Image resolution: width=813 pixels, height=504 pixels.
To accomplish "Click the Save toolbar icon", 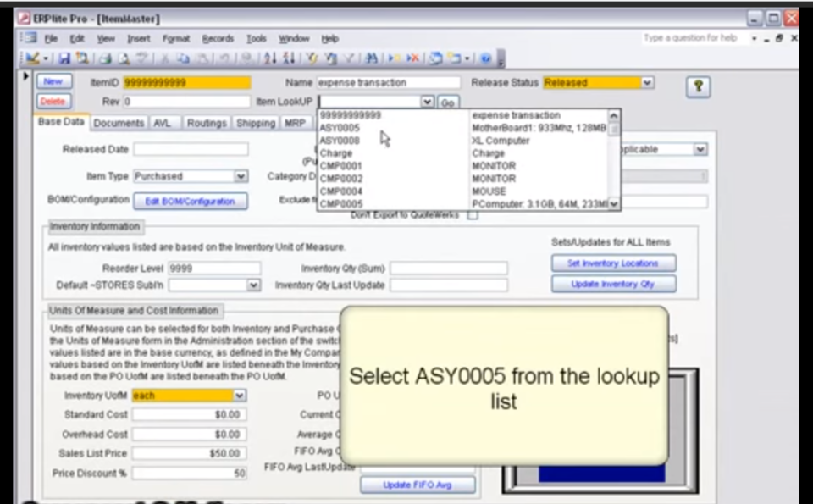I will coord(64,58).
